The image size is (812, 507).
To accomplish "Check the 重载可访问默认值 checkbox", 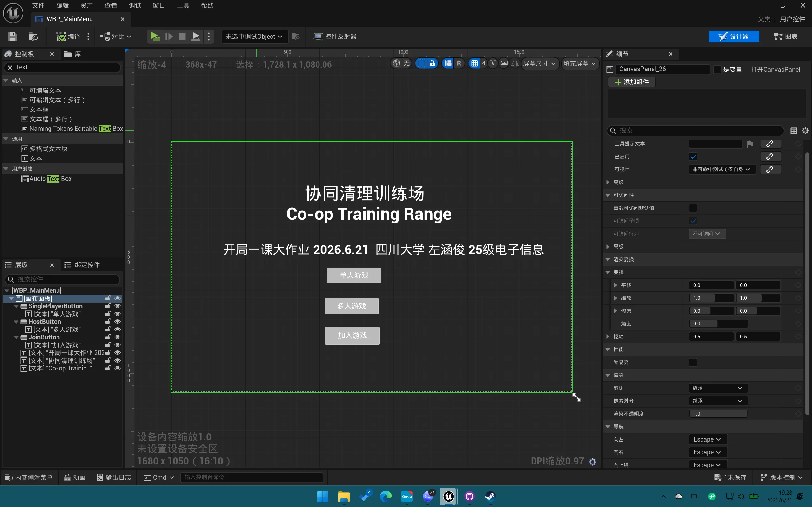I will click(x=693, y=208).
